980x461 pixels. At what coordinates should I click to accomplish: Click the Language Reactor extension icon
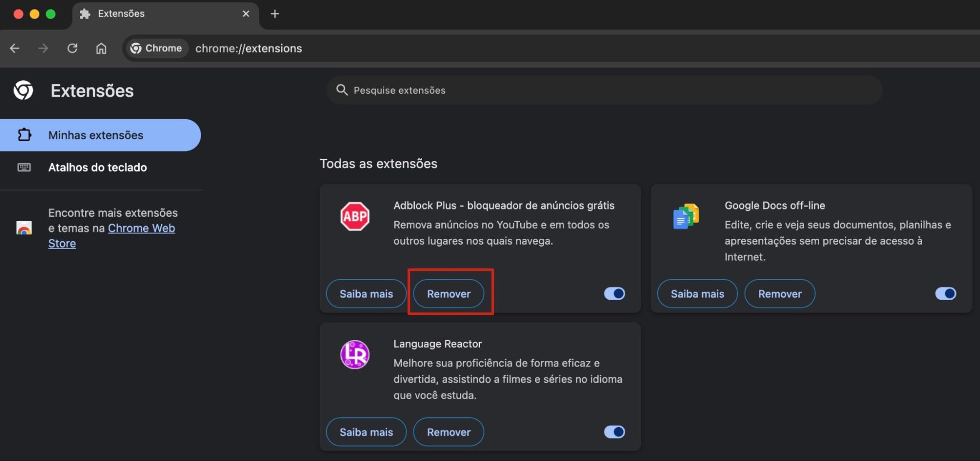tap(354, 354)
